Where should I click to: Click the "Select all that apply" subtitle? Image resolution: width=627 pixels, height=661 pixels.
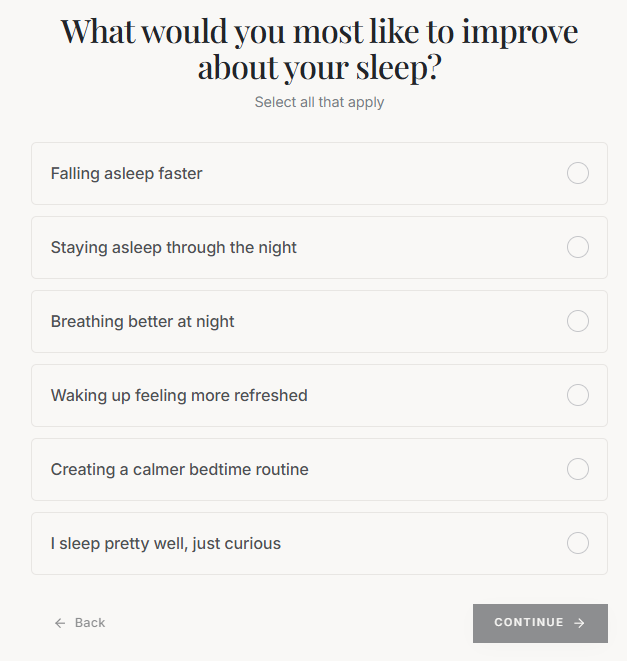319,102
